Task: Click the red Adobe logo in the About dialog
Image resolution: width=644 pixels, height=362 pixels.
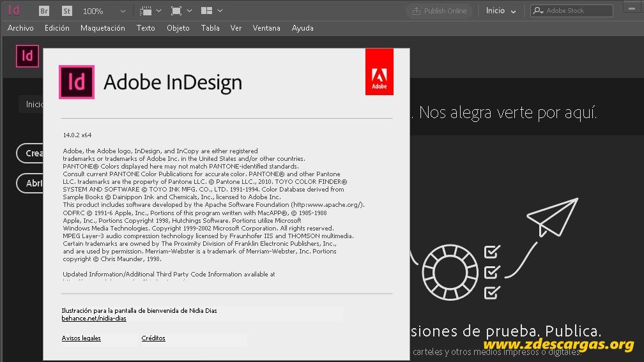Action: pos(379,72)
